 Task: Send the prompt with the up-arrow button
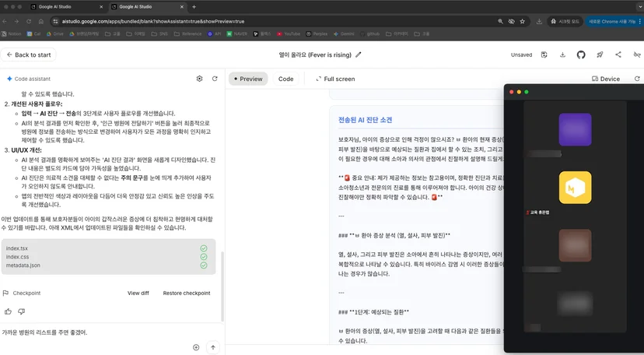(213, 347)
